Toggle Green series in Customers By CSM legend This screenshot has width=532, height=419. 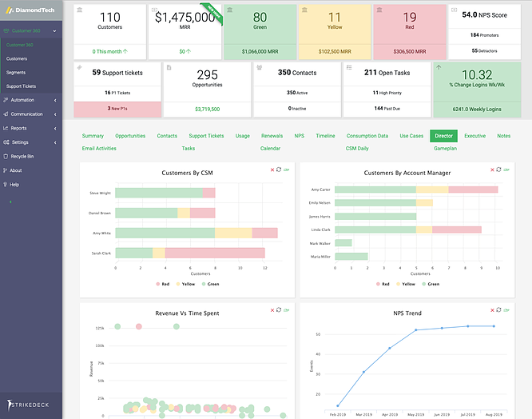click(x=210, y=284)
